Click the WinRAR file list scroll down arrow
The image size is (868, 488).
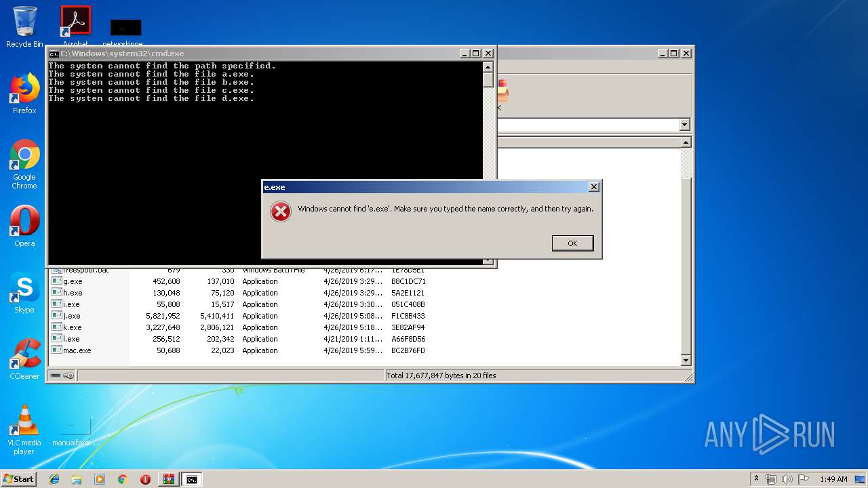686,361
